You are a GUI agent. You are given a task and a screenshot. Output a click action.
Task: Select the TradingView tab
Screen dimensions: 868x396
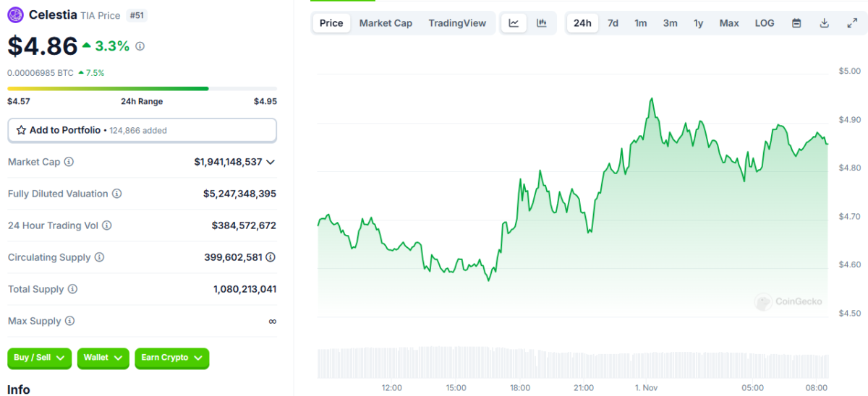(457, 23)
